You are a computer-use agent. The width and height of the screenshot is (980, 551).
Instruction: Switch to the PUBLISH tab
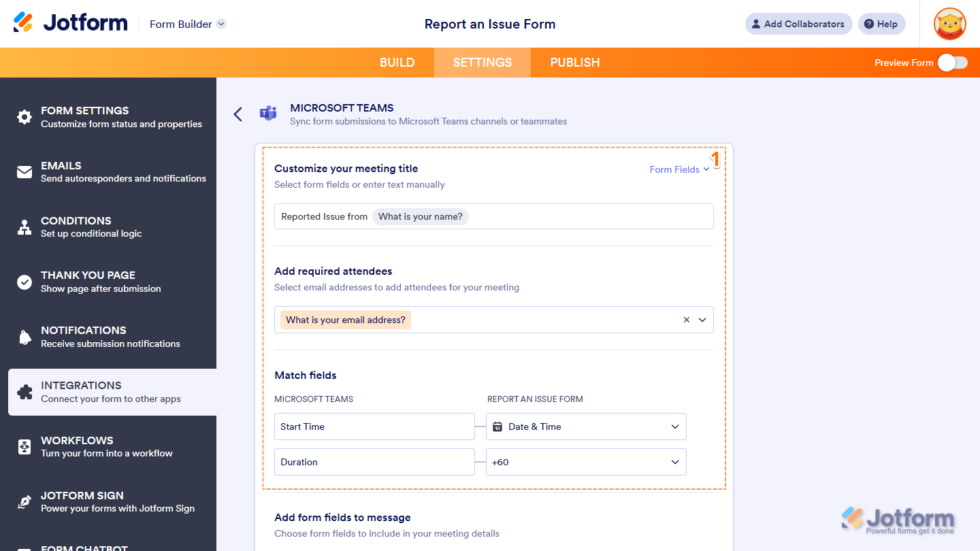point(574,62)
